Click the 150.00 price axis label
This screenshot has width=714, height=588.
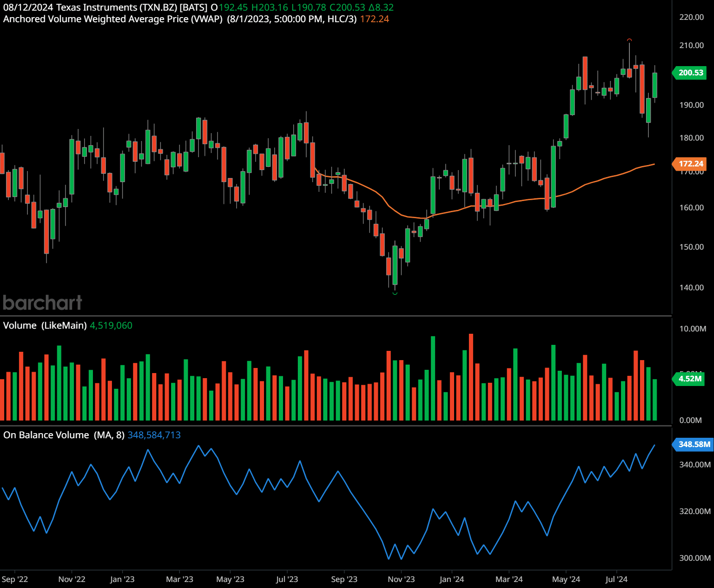click(x=691, y=247)
